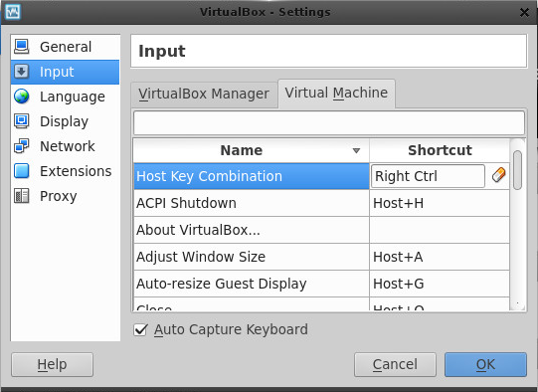Sort by the Name column arrow

click(x=356, y=150)
